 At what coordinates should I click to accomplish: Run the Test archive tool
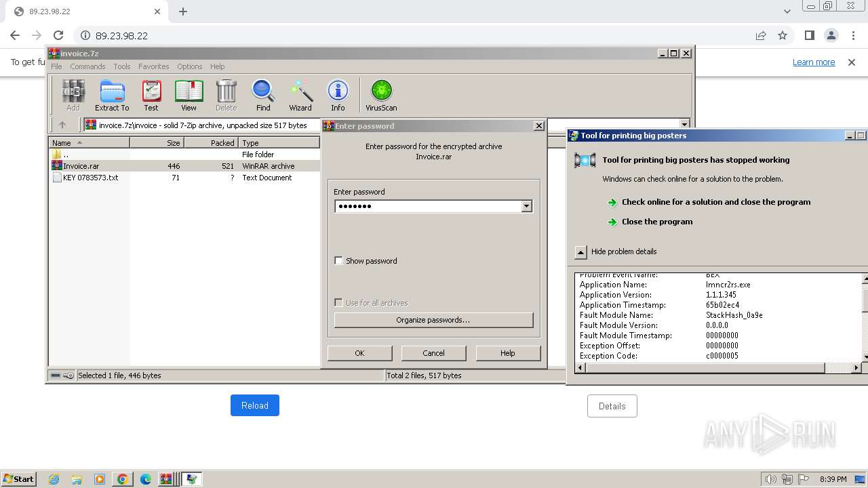(151, 95)
